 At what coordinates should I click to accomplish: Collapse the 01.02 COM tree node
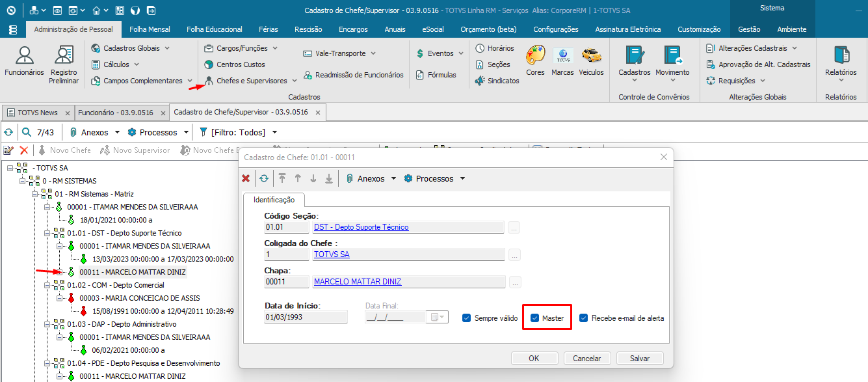point(47,285)
